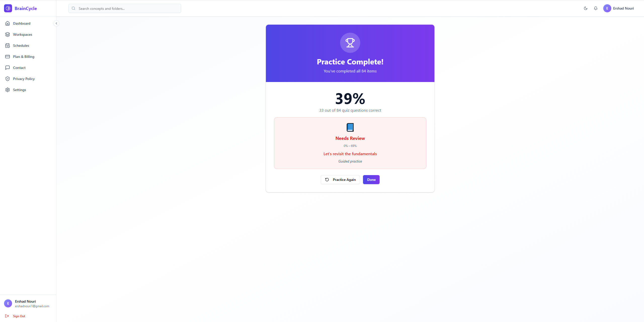644x322 pixels.
Task: Click the Needs Review score band
Action: point(350,143)
